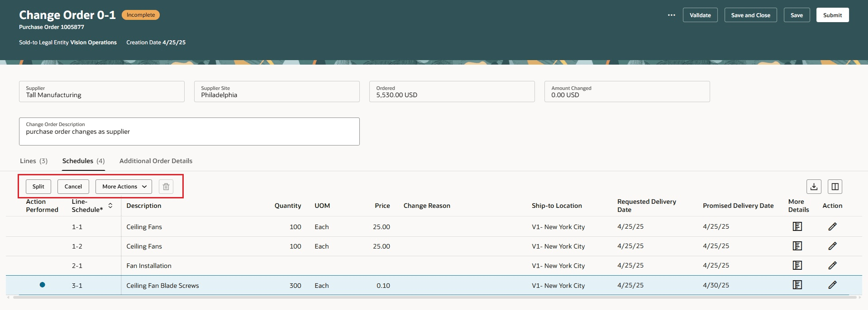The width and height of the screenshot is (868, 310).
Task: Click the Save button
Action: pos(796,15)
